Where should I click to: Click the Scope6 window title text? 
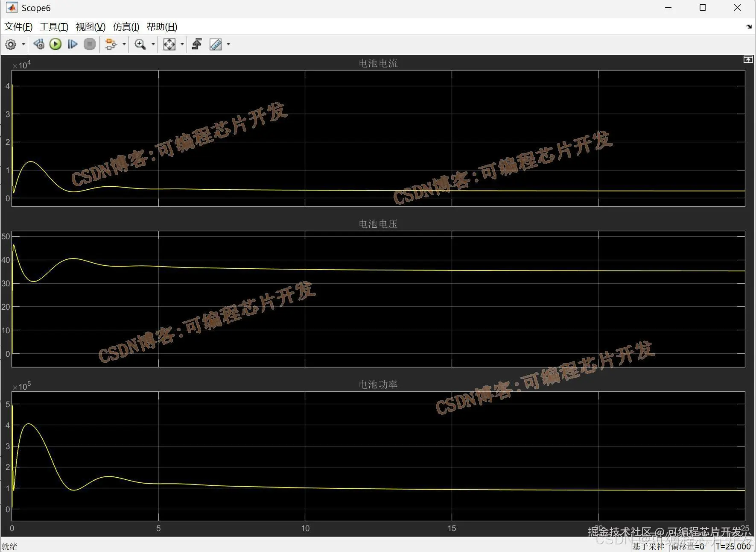click(36, 8)
